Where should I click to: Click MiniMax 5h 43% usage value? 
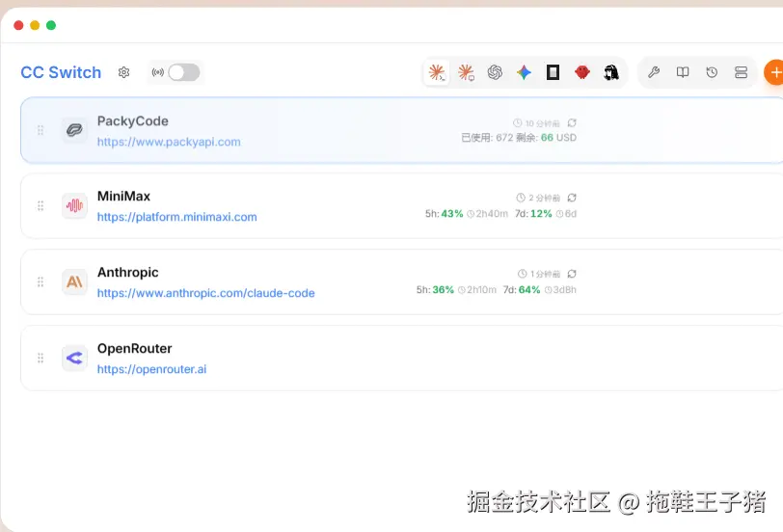[452, 214]
